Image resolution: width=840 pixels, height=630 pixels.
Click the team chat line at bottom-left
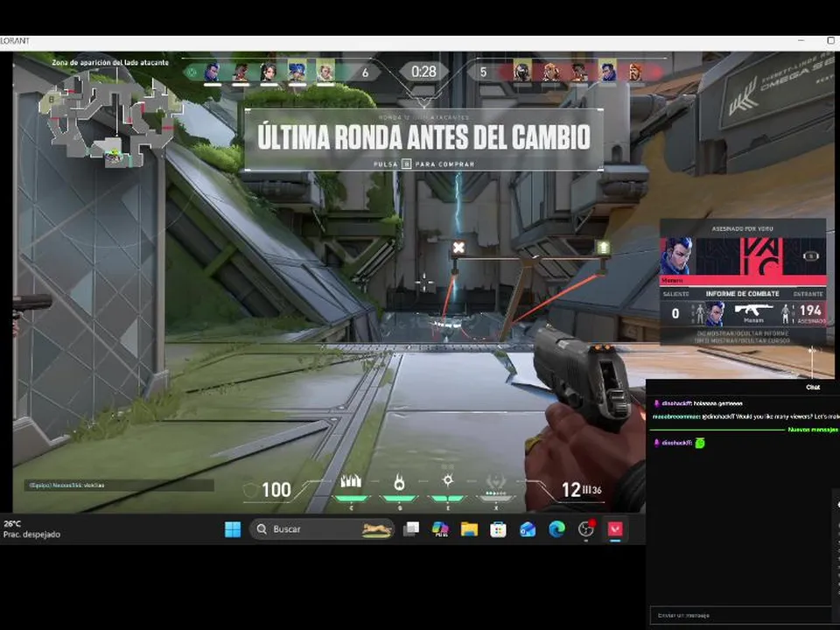tap(119, 486)
